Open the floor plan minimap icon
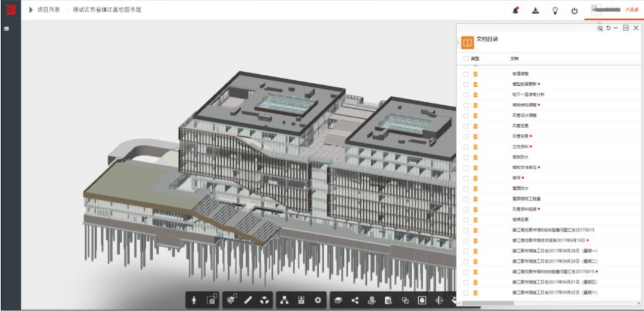 (x=301, y=300)
